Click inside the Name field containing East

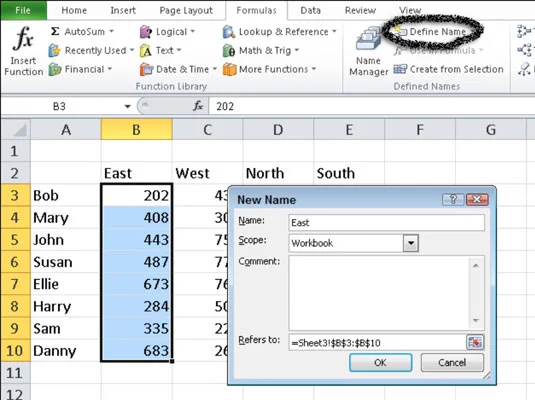[x=386, y=223]
